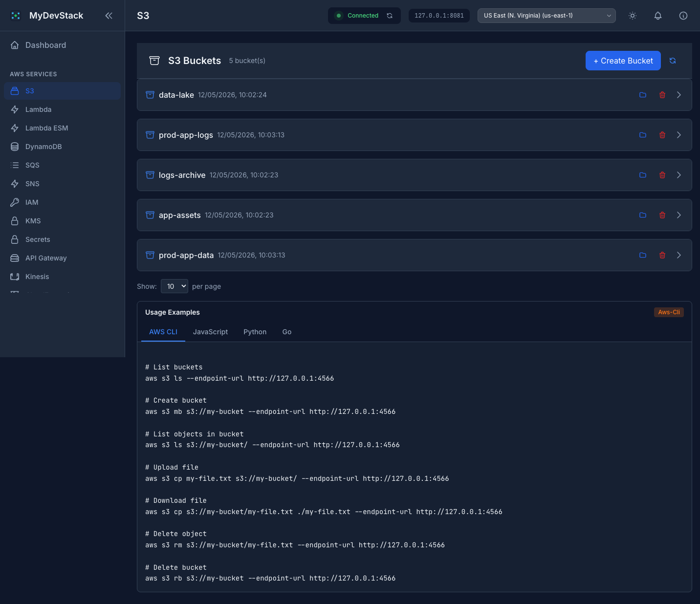The height and width of the screenshot is (604, 700).
Task: Open the info icon in header
Action: coord(683,16)
